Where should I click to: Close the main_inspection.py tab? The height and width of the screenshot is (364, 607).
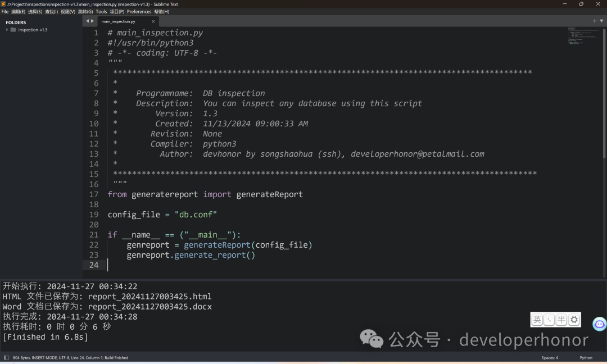point(153,22)
